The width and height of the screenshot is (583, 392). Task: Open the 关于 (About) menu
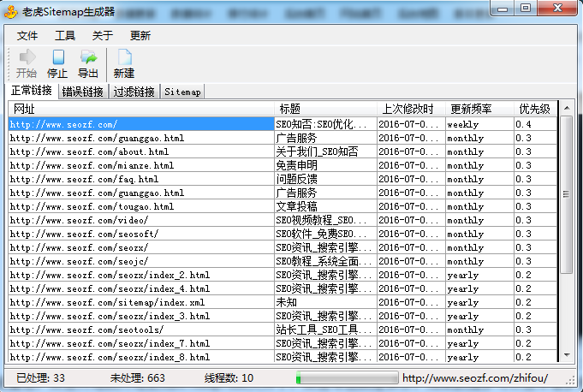point(103,35)
